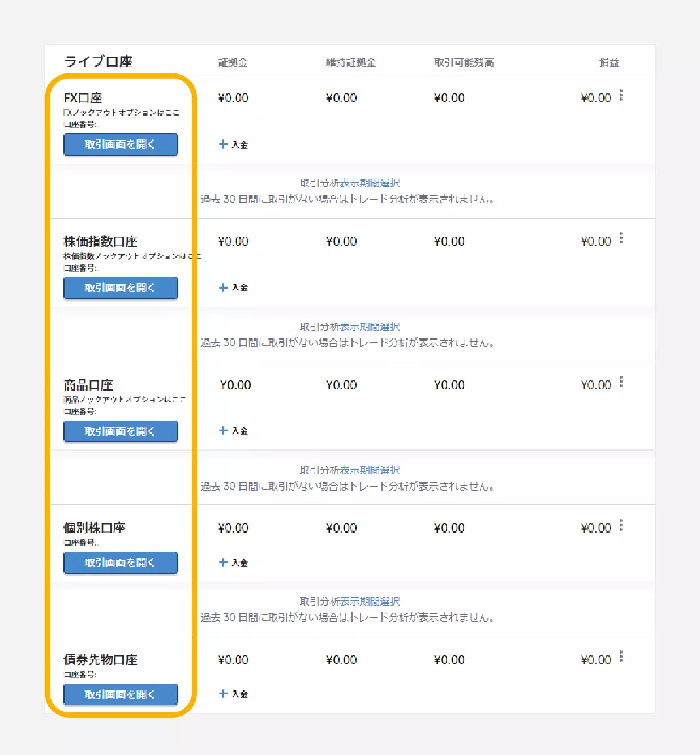Image resolution: width=700 pixels, height=755 pixels.
Task: Click 損益 value ¥0.00 of 個別株口座
Action: (596, 528)
